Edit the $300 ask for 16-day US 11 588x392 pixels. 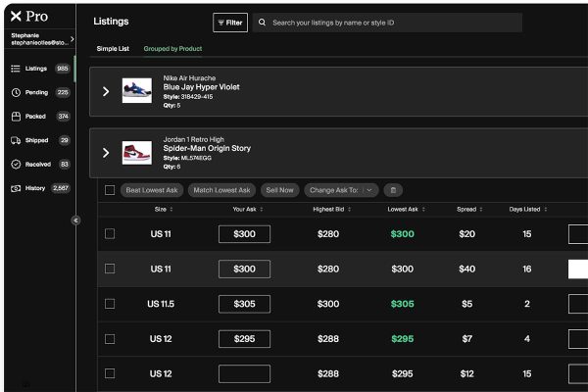pos(244,269)
